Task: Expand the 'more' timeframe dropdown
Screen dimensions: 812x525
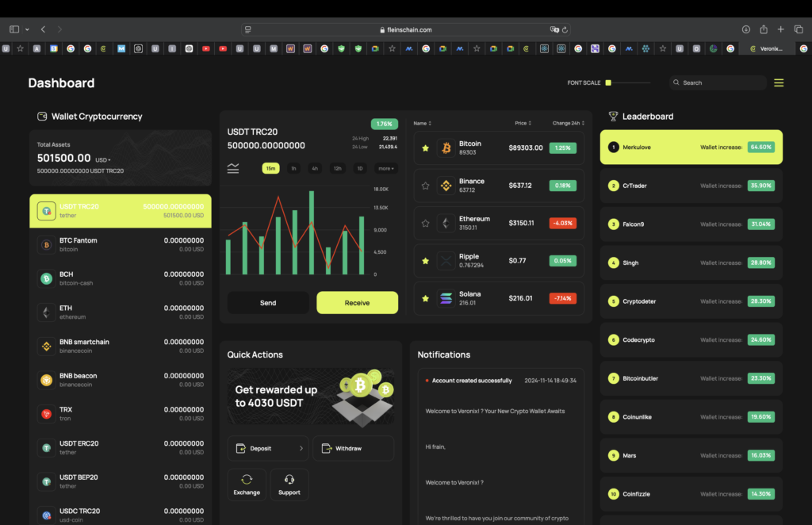Action: pos(386,168)
